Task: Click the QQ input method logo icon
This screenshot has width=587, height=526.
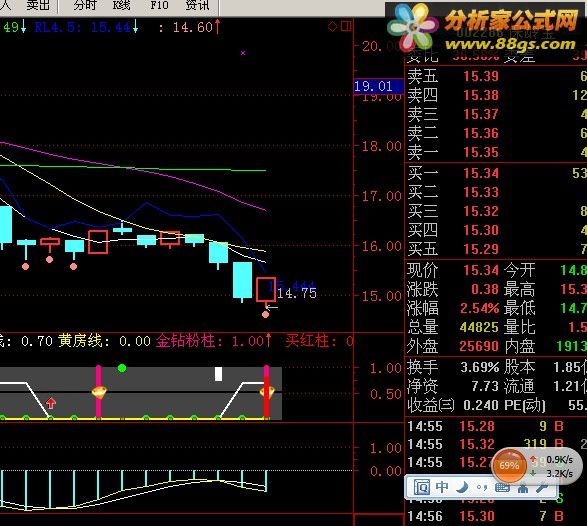Action: tap(421, 487)
